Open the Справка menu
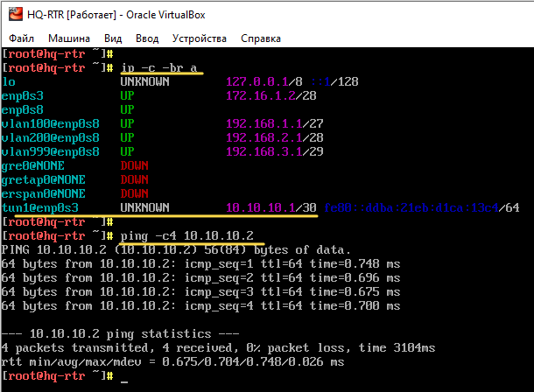This screenshot has height=392, width=534. [263, 38]
